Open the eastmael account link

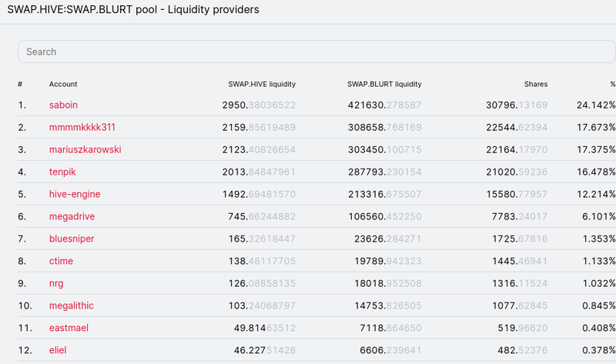[x=69, y=328]
